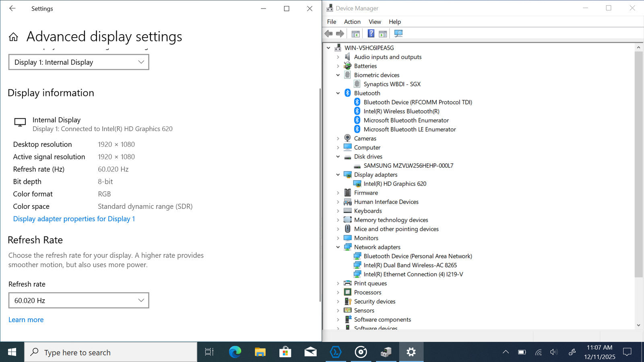This screenshot has height=362, width=644.
Task: Open Mail app from the taskbar
Action: [310, 352]
